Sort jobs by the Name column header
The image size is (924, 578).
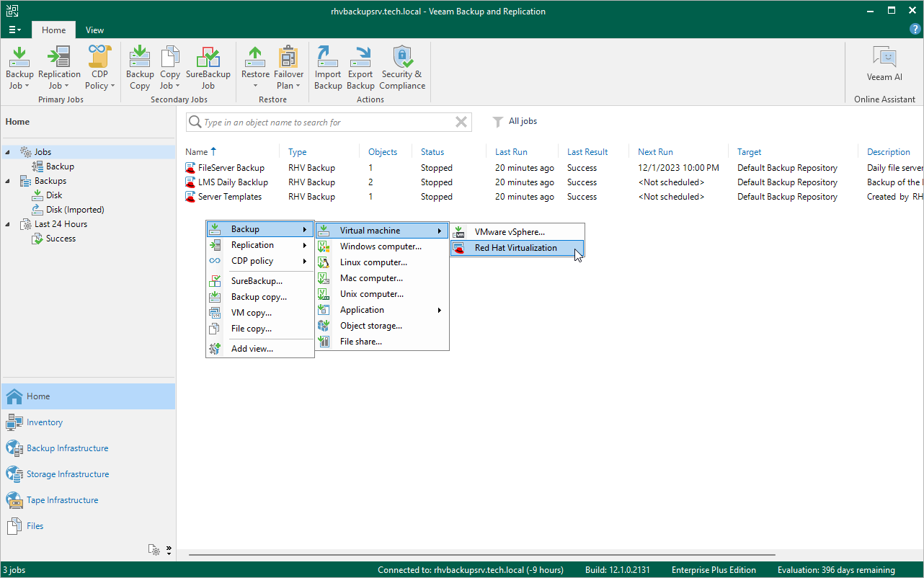coord(196,152)
